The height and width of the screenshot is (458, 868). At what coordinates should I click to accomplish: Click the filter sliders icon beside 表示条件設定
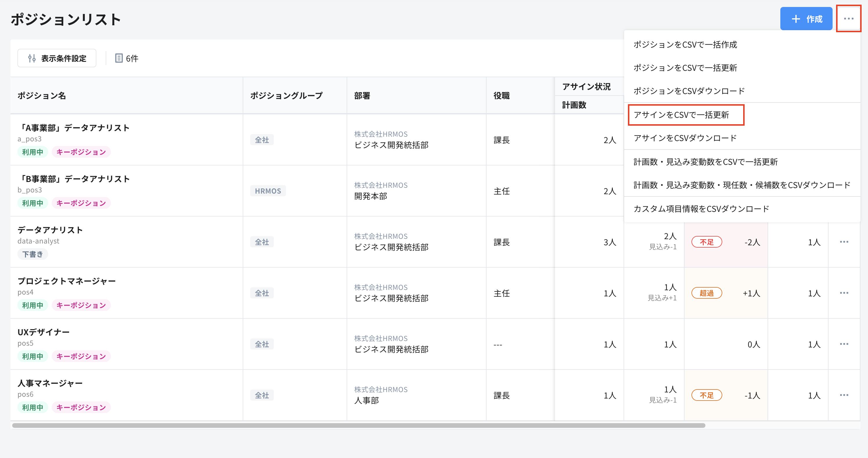[32, 58]
